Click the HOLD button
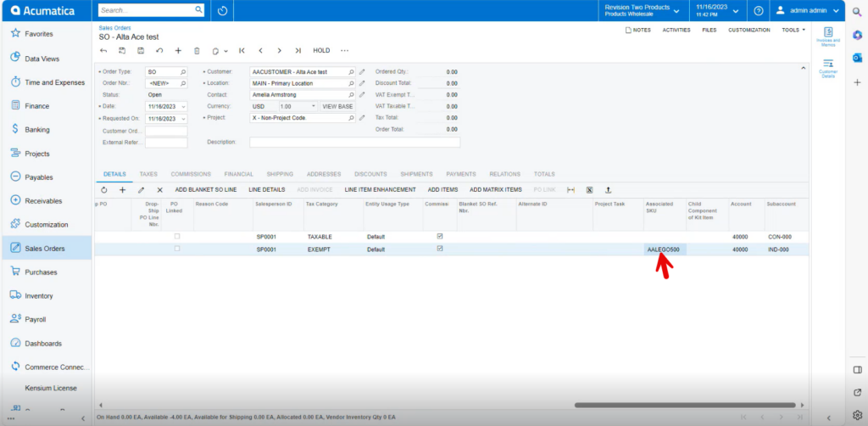 point(321,50)
